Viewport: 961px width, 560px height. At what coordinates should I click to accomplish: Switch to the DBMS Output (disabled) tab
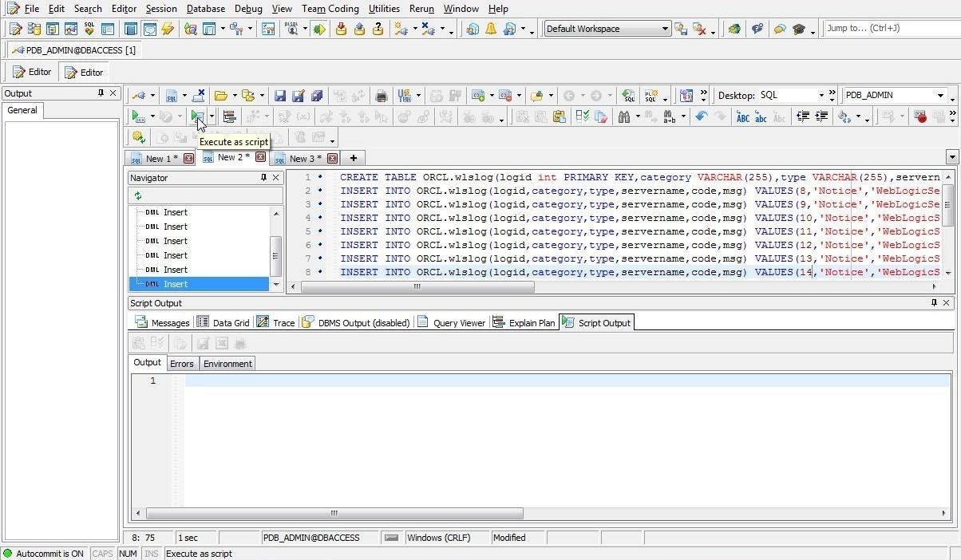tap(356, 322)
